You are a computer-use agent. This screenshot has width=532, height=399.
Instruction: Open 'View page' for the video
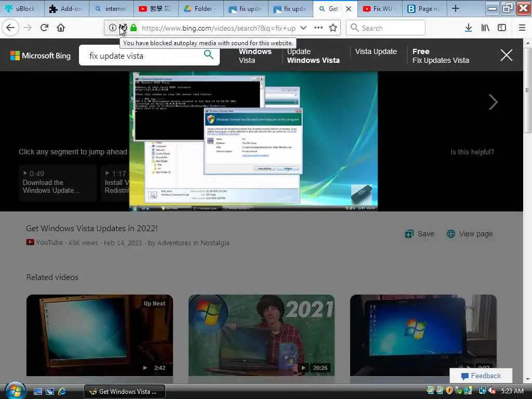[x=470, y=234]
